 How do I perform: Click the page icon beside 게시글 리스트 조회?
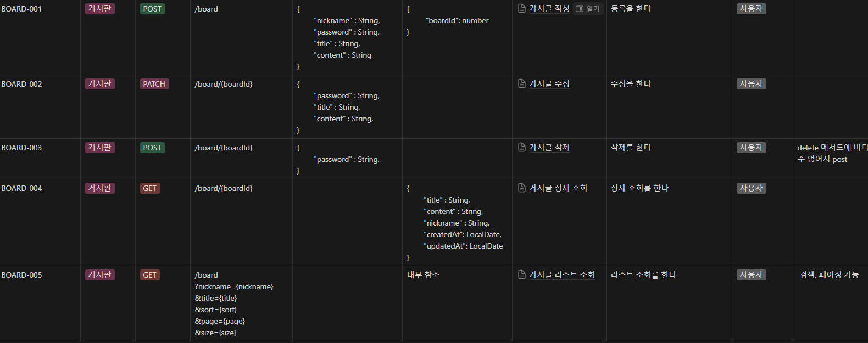[522, 275]
